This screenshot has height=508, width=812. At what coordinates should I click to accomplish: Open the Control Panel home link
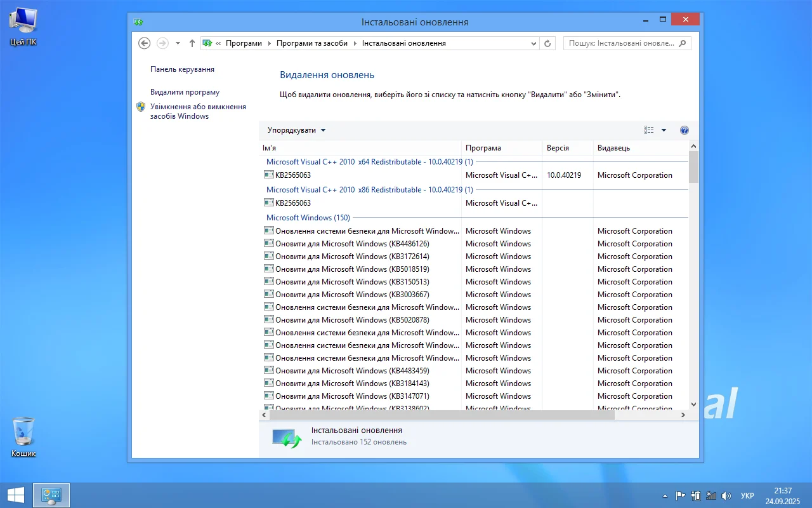click(x=182, y=69)
